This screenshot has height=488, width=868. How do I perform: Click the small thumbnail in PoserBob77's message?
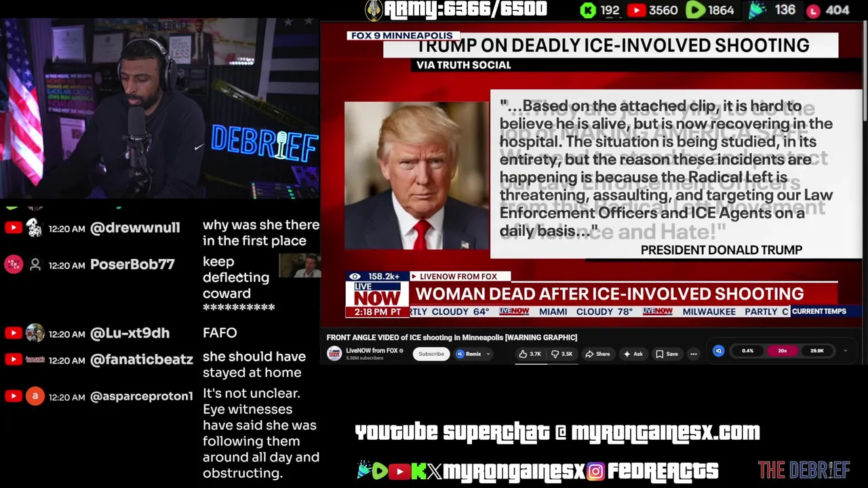[299, 266]
